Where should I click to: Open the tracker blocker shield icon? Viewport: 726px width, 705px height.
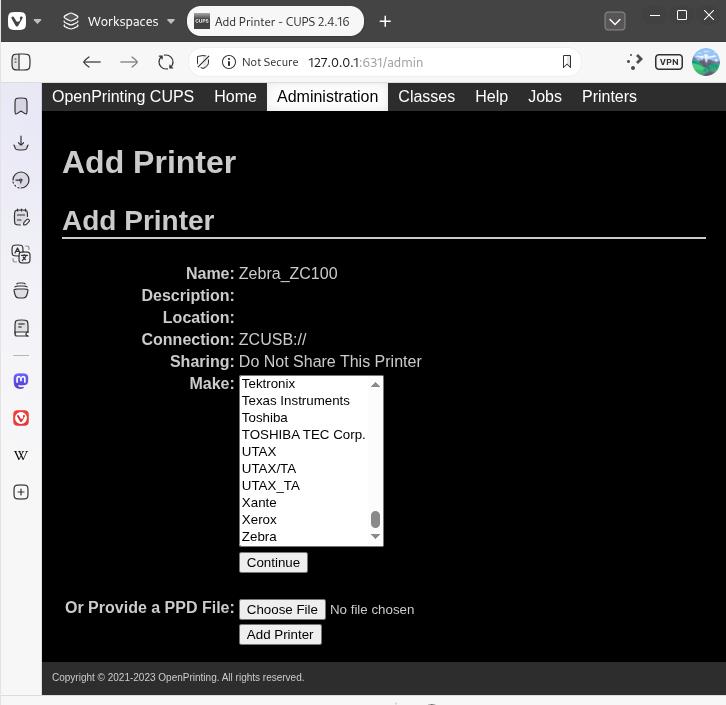click(x=203, y=62)
